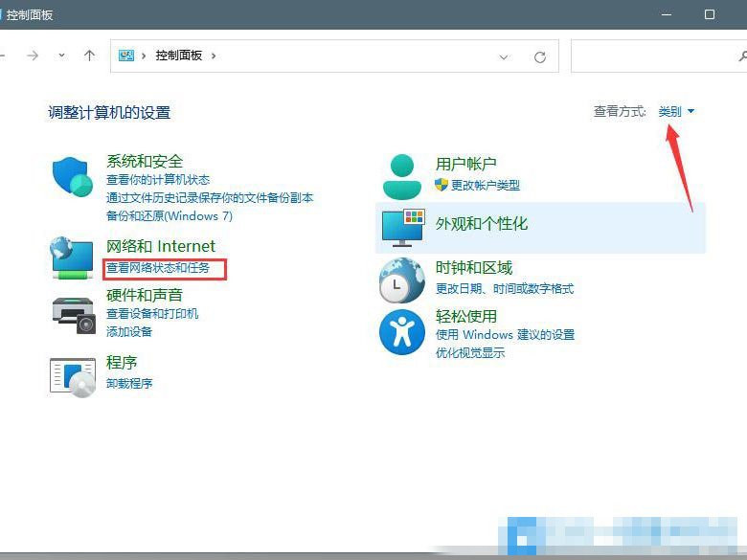This screenshot has width=747, height=560.
Task: Select Appearance and Personalization monitor icon
Action: (402, 227)
